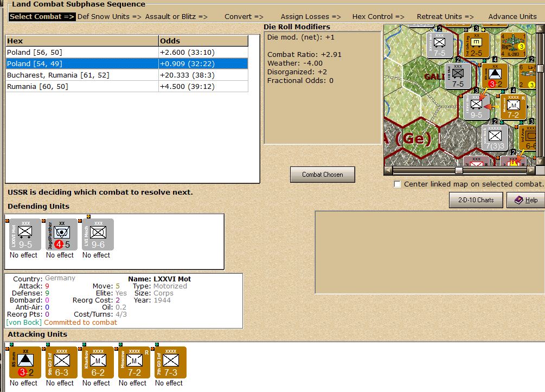This screenshot has width=545, height=392.
Task: Click the Odds column header
Action: tap(203, 41)
